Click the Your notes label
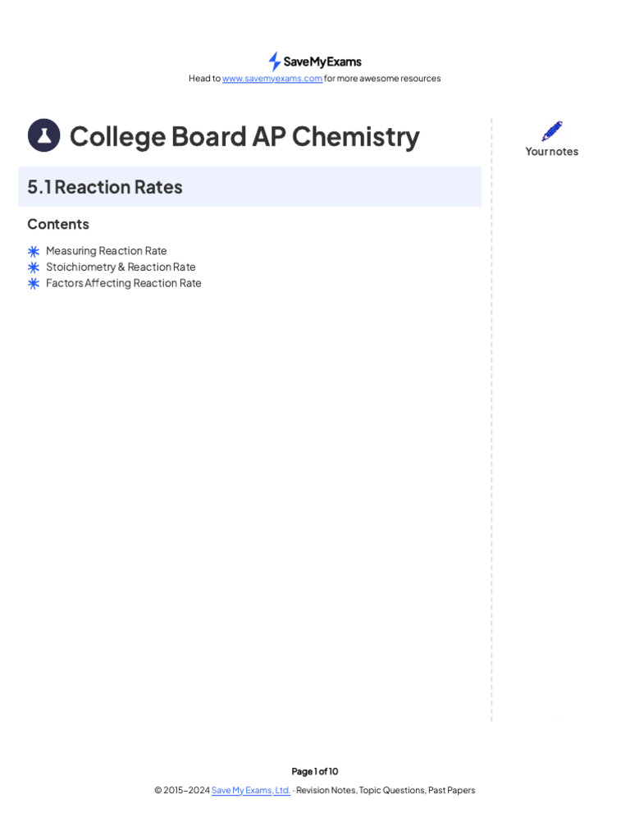Viewport: 630px width, 840px height. pos(552,152)
